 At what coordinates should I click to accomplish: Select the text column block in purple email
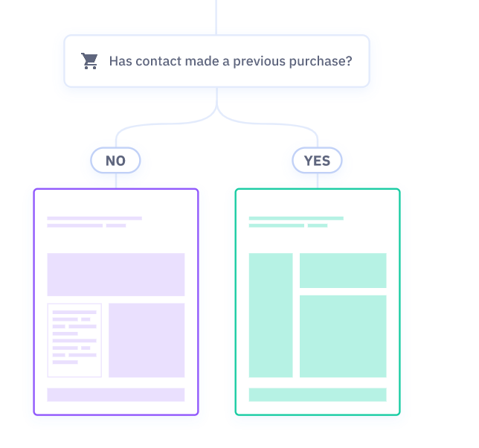[x=74, y=340]
